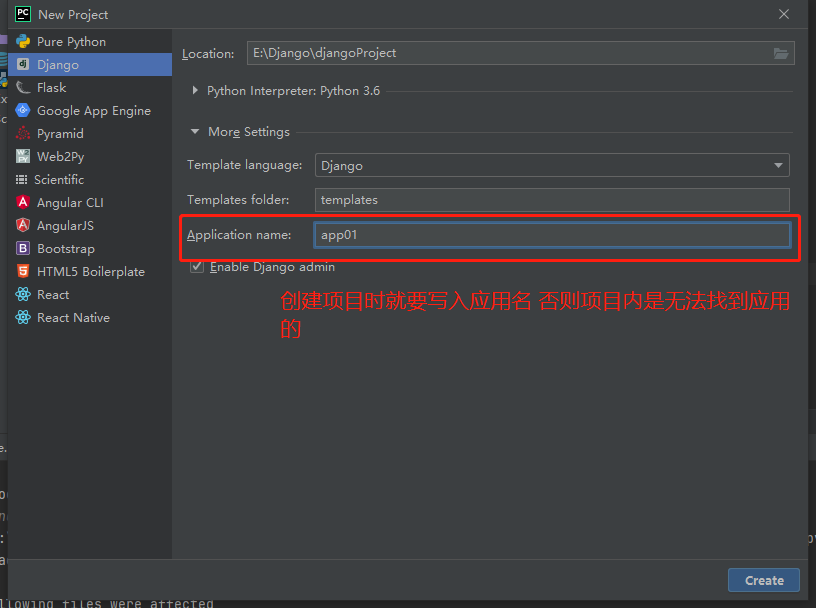The height and width of the screenshot is (608, 816).
Task: Open the Template language dropdown
Action: [x=552, y=165]
